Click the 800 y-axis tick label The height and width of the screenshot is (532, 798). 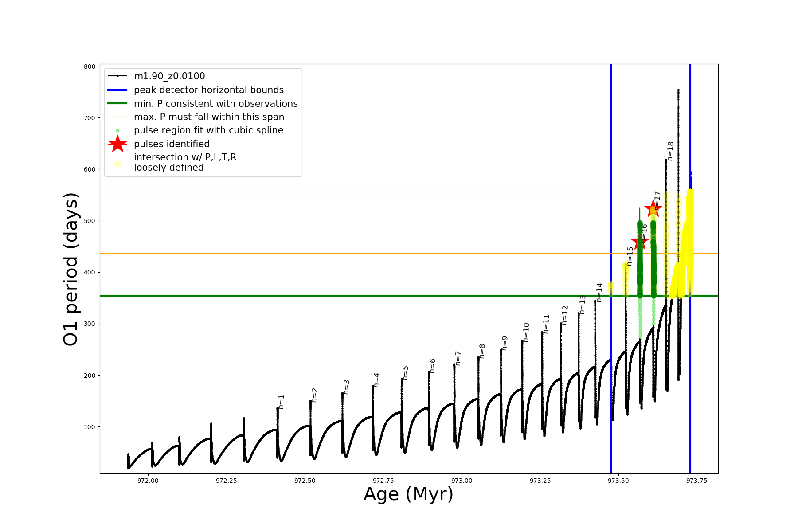point(90,66)
